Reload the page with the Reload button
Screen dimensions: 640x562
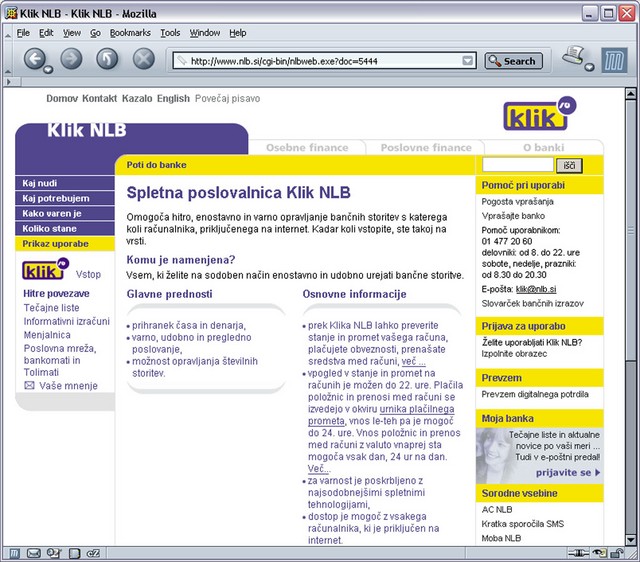[x=107, y=59]
